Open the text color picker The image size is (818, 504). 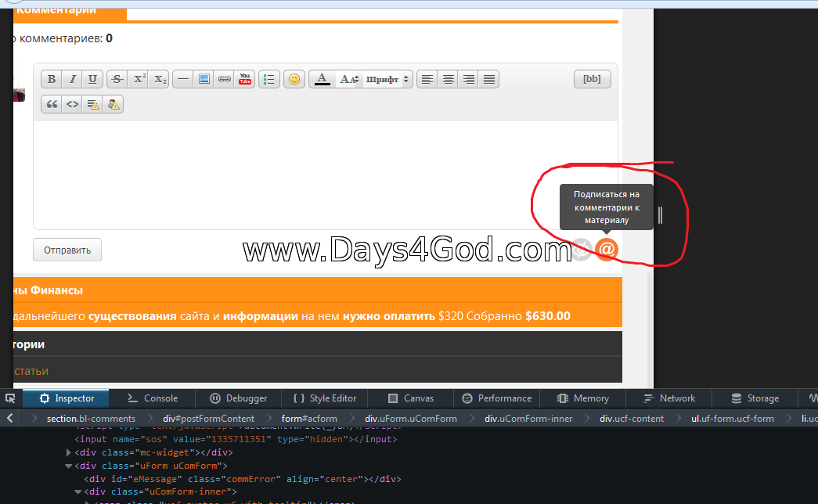click(x=323, y=79)
